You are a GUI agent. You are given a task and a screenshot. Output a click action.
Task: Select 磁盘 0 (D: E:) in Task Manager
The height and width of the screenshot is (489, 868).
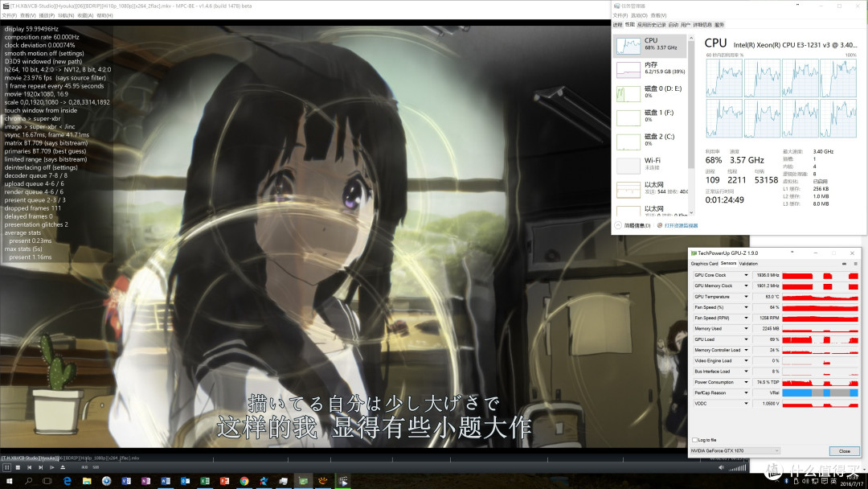(x=650, y=93)
